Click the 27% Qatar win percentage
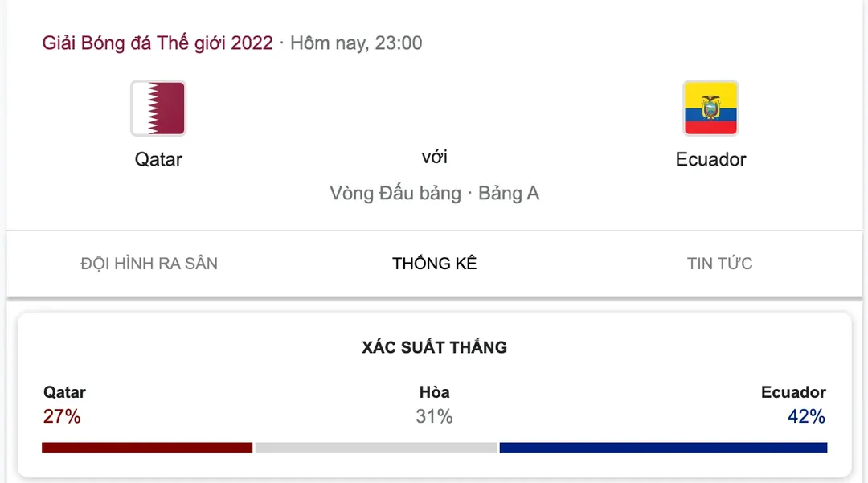 [62, 416]
